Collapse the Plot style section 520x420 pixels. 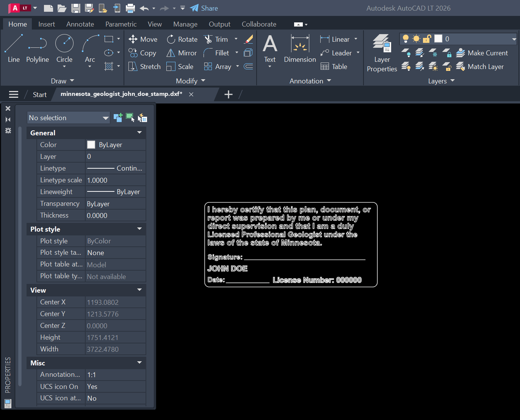click(139, 229)
